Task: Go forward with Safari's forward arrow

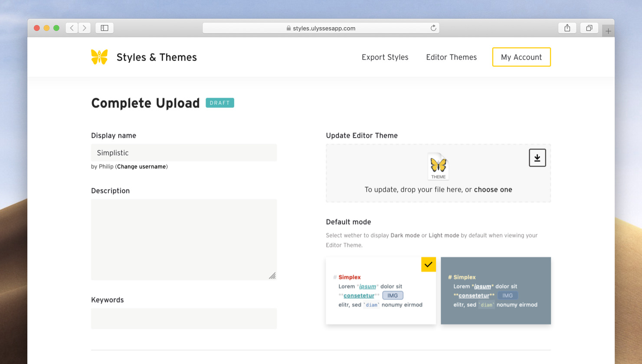Action: [85, 28]
